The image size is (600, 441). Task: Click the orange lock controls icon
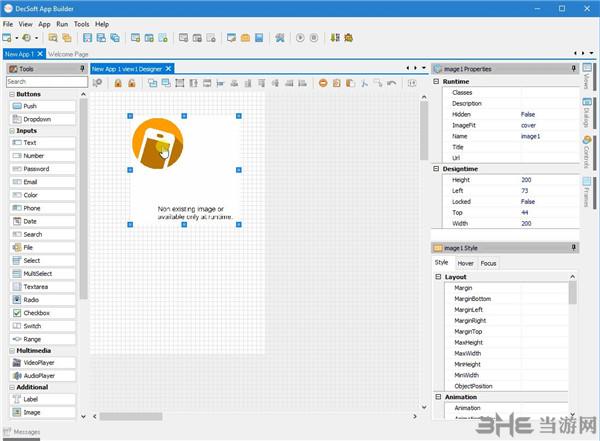(118, 83)
